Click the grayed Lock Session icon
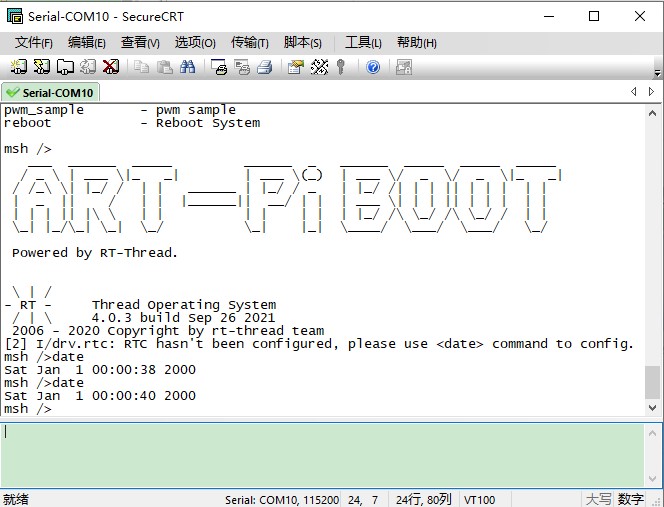 click(x=404, y=67)
